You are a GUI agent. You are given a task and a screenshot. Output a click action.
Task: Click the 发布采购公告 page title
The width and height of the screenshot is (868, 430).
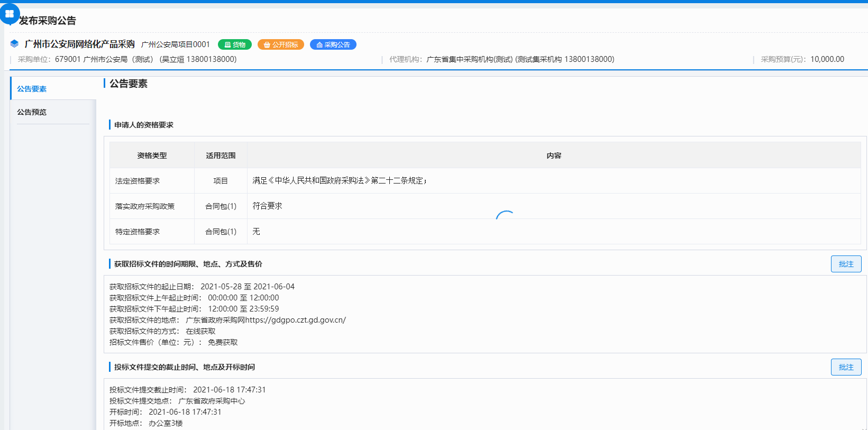[48, 21]
